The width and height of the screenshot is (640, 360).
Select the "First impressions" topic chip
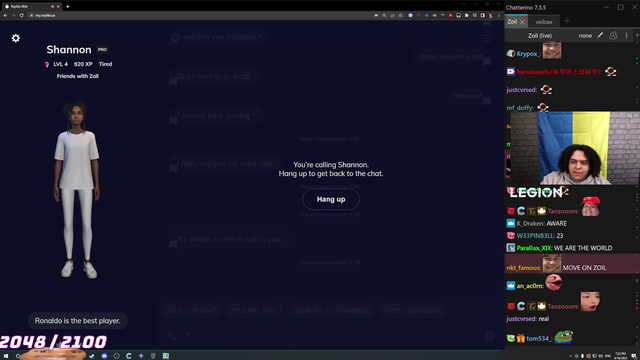coord(412,310)
